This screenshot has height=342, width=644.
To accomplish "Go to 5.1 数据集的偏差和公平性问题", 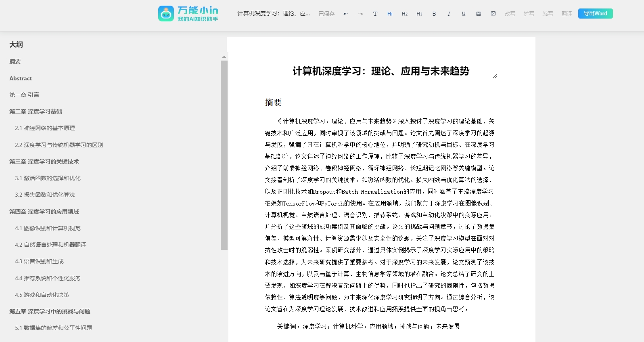I will (53, 328).
